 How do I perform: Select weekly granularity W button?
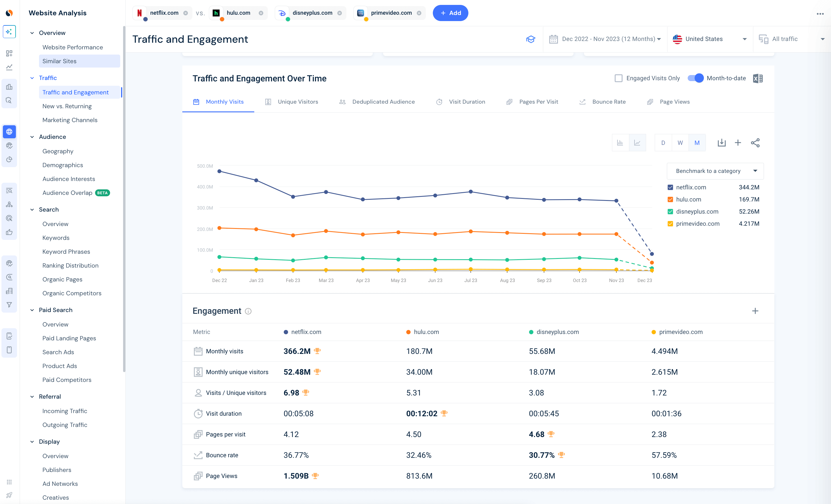[x=680, y=143]
